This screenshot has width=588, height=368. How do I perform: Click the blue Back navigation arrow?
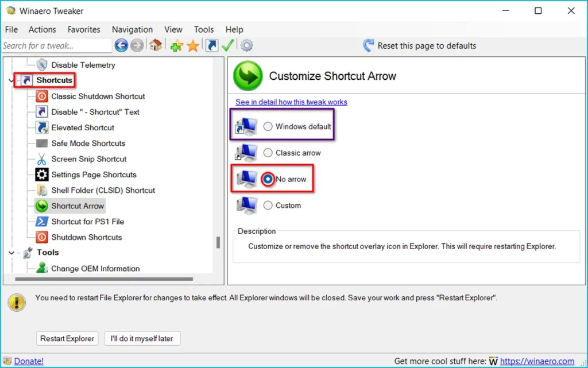121,46
